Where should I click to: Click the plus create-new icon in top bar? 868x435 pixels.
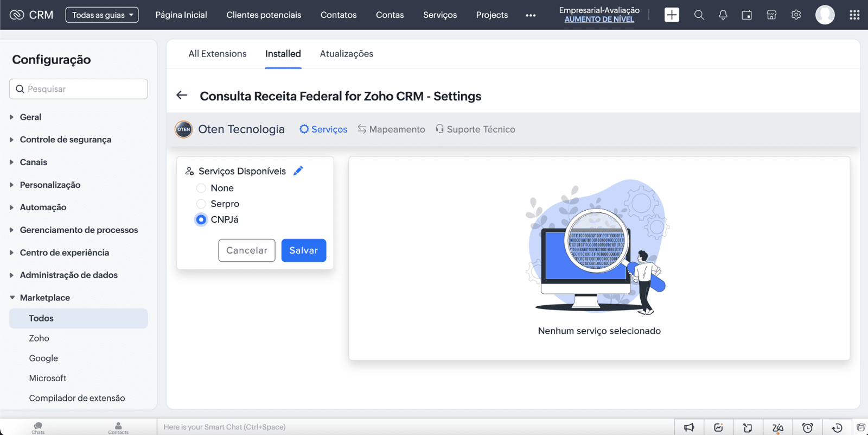(x=672, y=15)
